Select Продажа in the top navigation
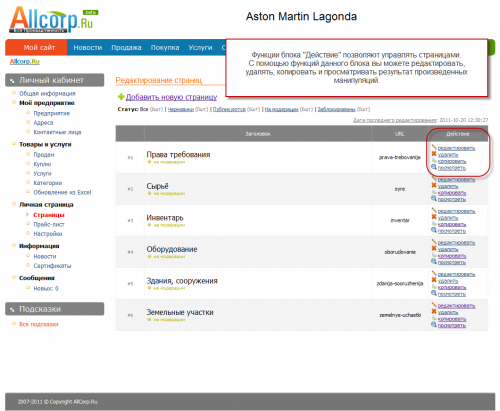 [126, 48]
